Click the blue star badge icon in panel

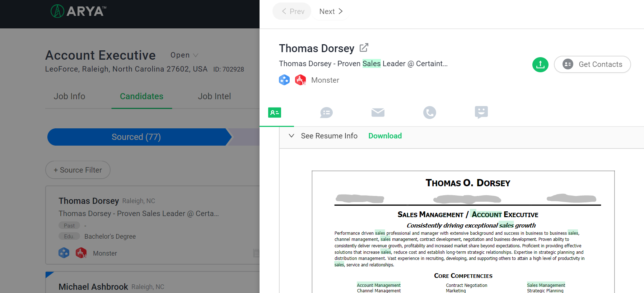coord(284,80)
